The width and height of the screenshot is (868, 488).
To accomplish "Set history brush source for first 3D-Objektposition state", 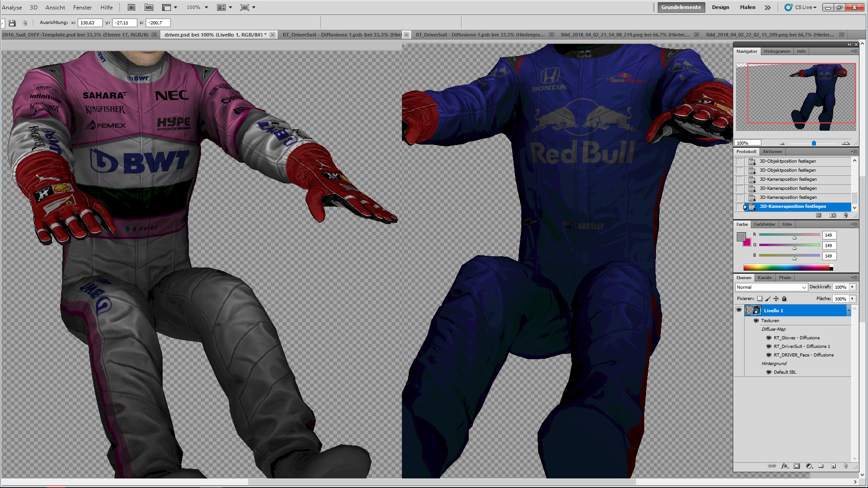I will point(740,161).
